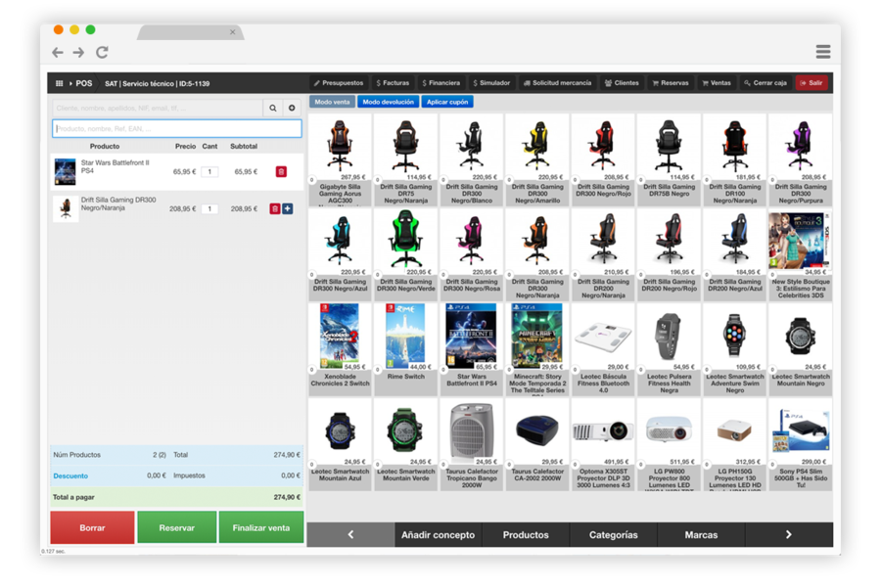Add Drift DR300 Negro/Rosa chair

[x=472, y=254]
